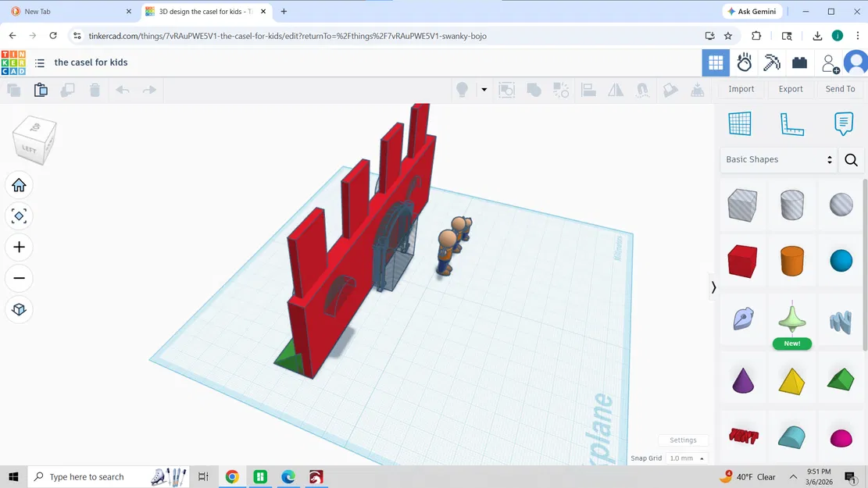Zoom in with the plus button
868x488 pixels.
19,248
